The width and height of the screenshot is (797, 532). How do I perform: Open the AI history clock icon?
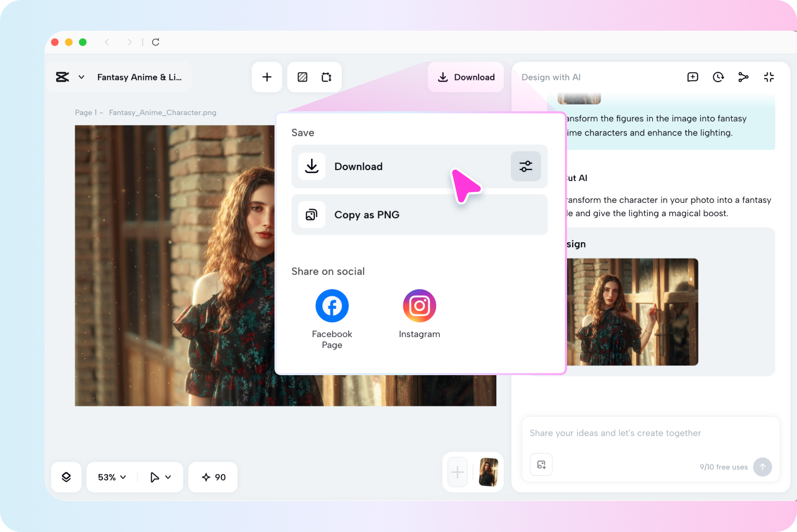point(718,77)
